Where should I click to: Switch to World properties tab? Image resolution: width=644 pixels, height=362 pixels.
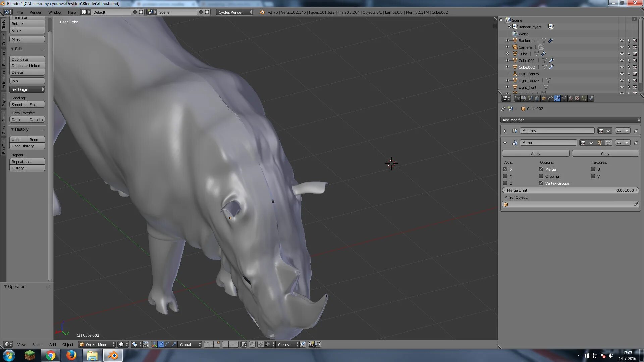537,98
